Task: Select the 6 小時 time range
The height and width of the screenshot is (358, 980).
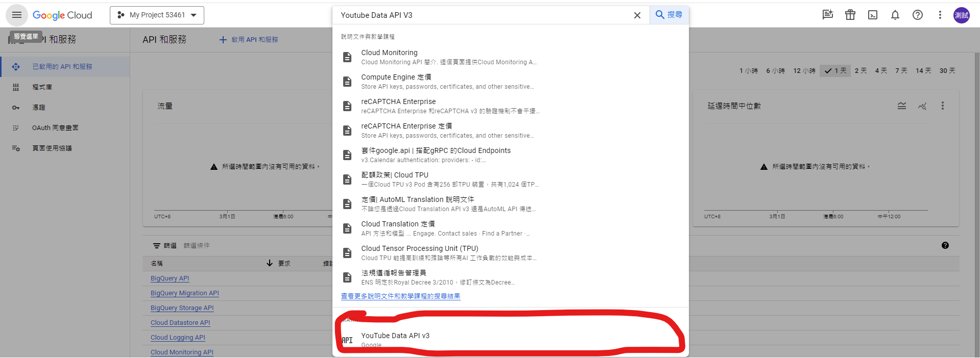Action: click(x=775, y=71)
